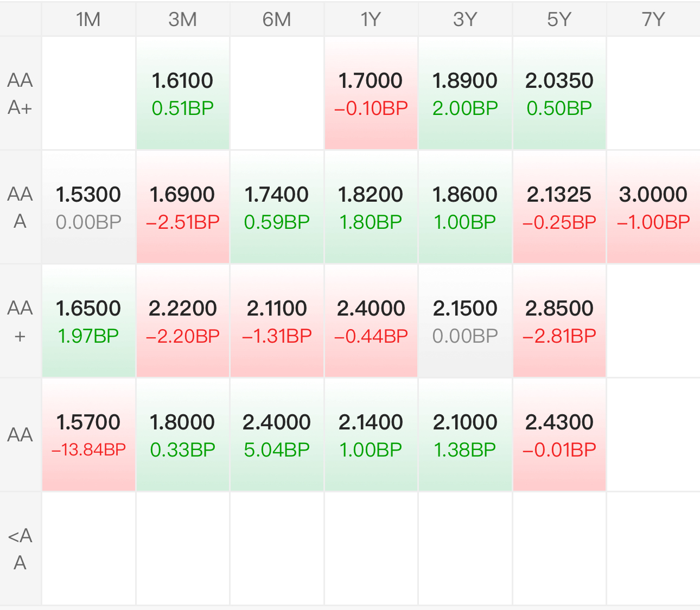Click the AA 1M cell with -13.84BP
The height and width of the screenshot is (610, 700).
[88, 435]
